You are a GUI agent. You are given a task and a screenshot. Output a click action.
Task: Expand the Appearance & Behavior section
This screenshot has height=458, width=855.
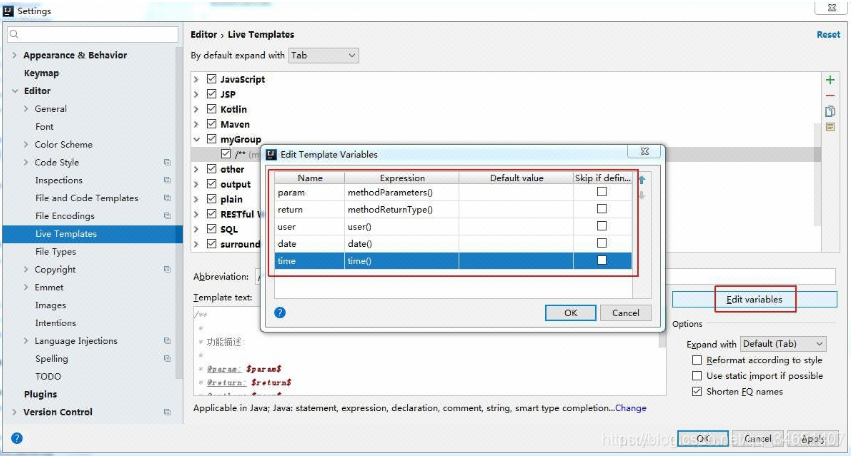coord(15,55)
